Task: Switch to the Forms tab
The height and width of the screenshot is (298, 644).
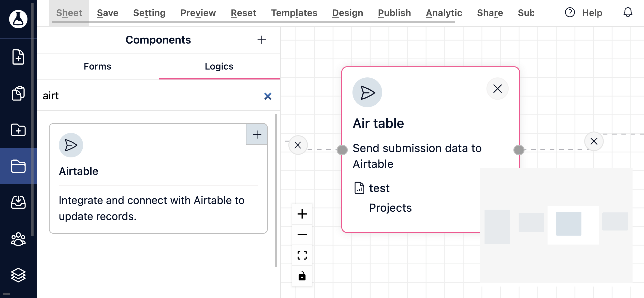Action: (x=97, y=66)
